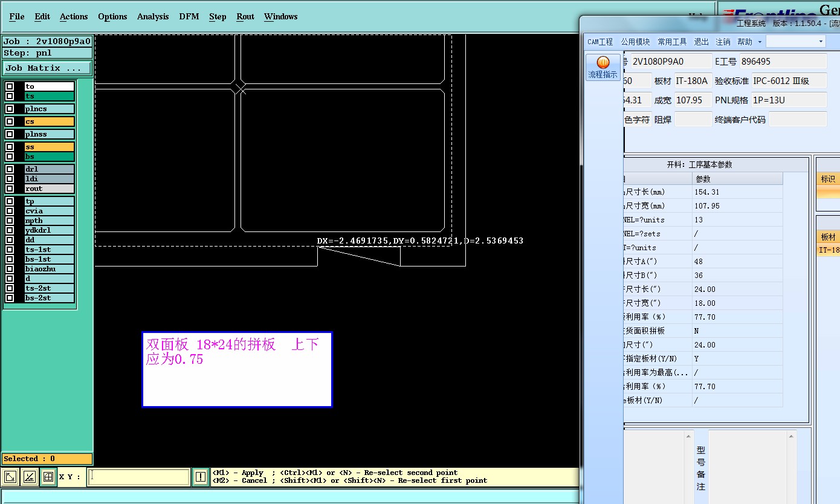Open the CAM工程 menu in engineering system window
The height and width of the screenshot is (504, 840).
click(x=600, y=42)
